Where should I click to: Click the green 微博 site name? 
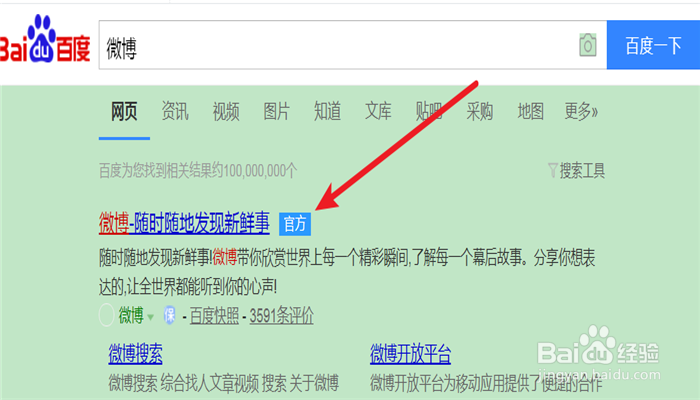131,315
